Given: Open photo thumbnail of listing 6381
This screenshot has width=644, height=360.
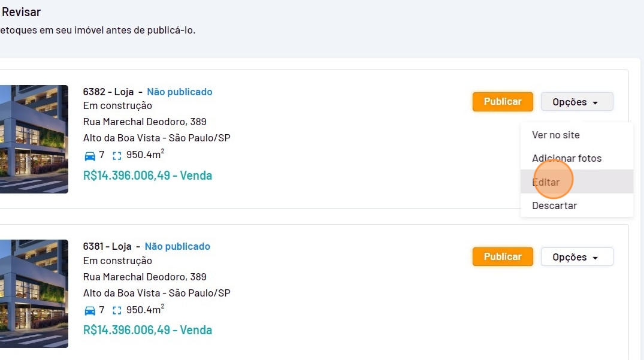Looking at the screenshot, I should pyautogui.click(x=34, y=294).
